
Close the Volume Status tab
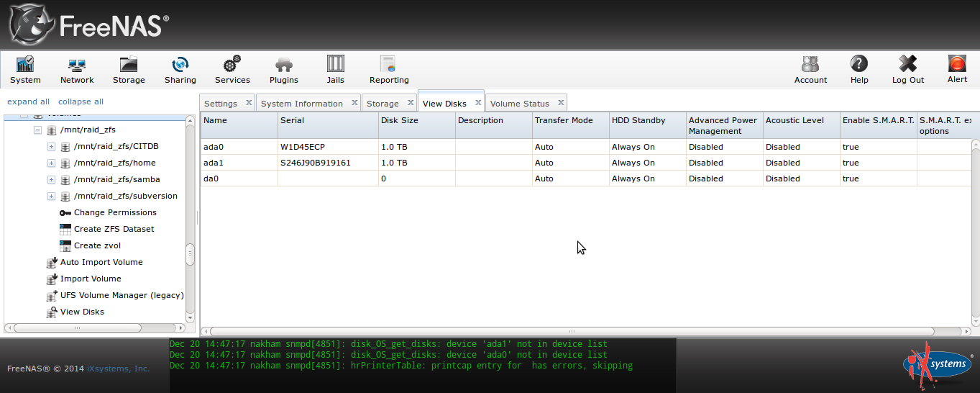561,103
